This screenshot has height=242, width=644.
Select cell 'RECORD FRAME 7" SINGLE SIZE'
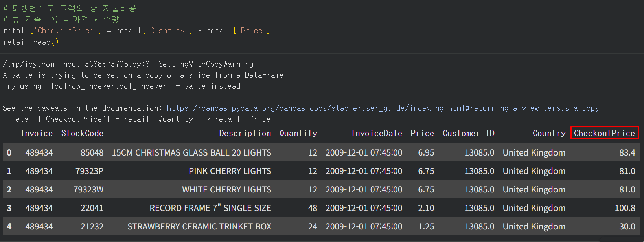pos(210,208)
